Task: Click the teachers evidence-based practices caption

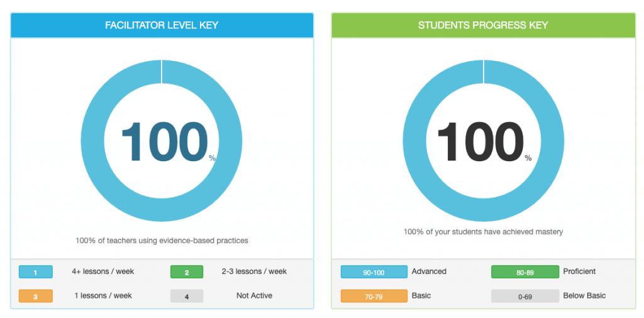Action: click(162, 240)
